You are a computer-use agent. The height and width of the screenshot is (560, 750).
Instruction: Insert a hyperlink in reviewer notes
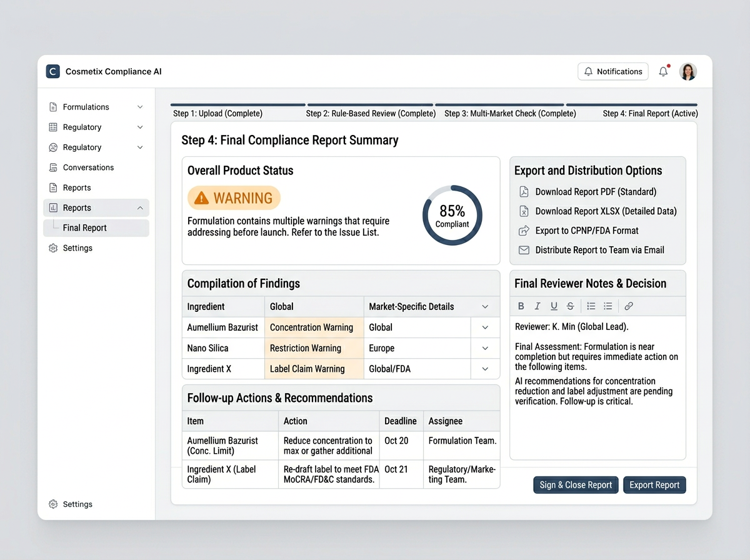(629, 306)
